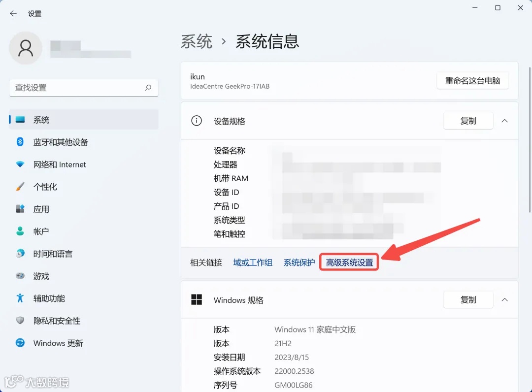Go to 个性化 settings
The width and height of the screenshot is (532, 392).
83,187
